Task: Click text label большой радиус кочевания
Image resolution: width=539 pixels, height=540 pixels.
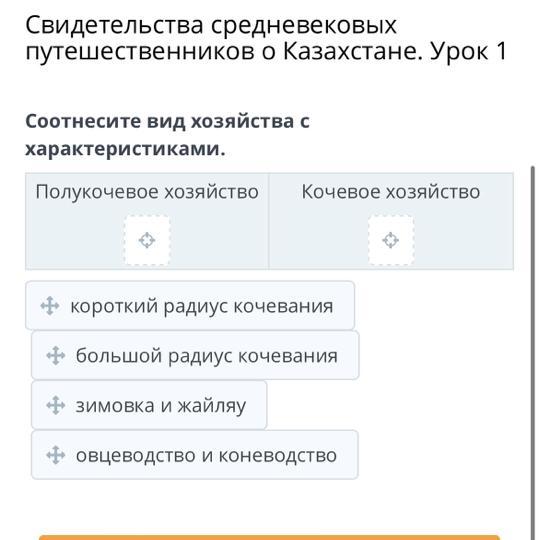Action: 207,355
